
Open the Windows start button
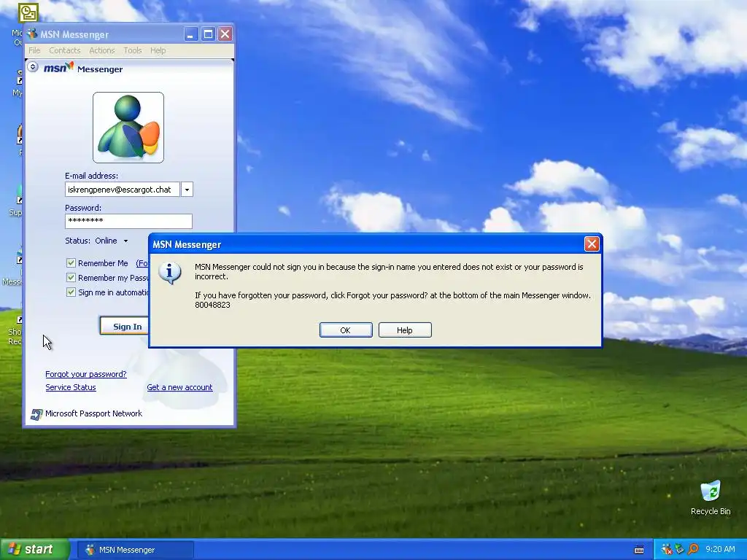click(34, 550)
